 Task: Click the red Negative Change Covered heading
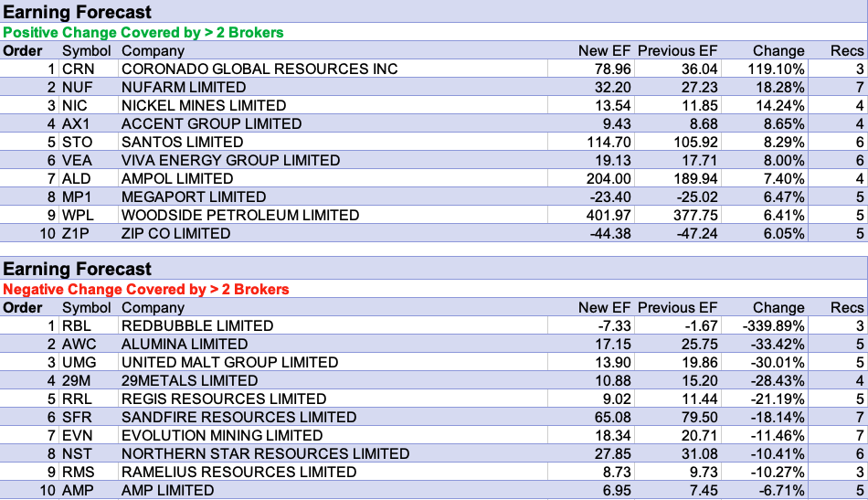coord(146,290)
